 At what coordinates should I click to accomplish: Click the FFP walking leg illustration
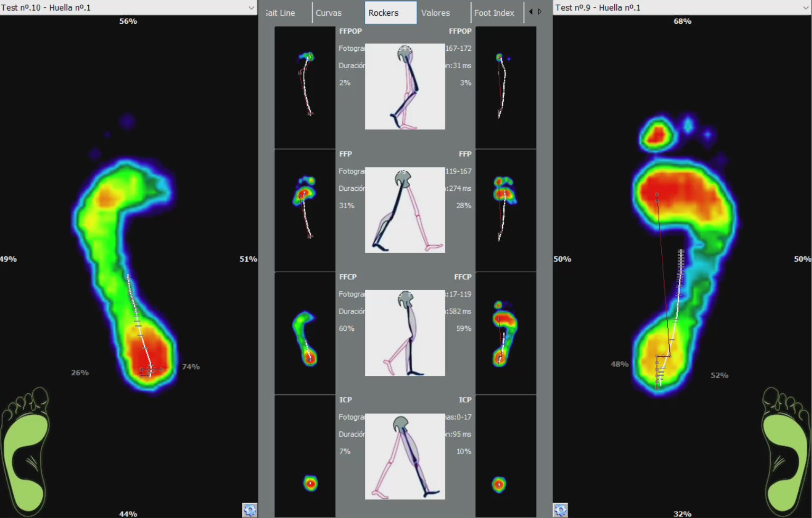405,210
